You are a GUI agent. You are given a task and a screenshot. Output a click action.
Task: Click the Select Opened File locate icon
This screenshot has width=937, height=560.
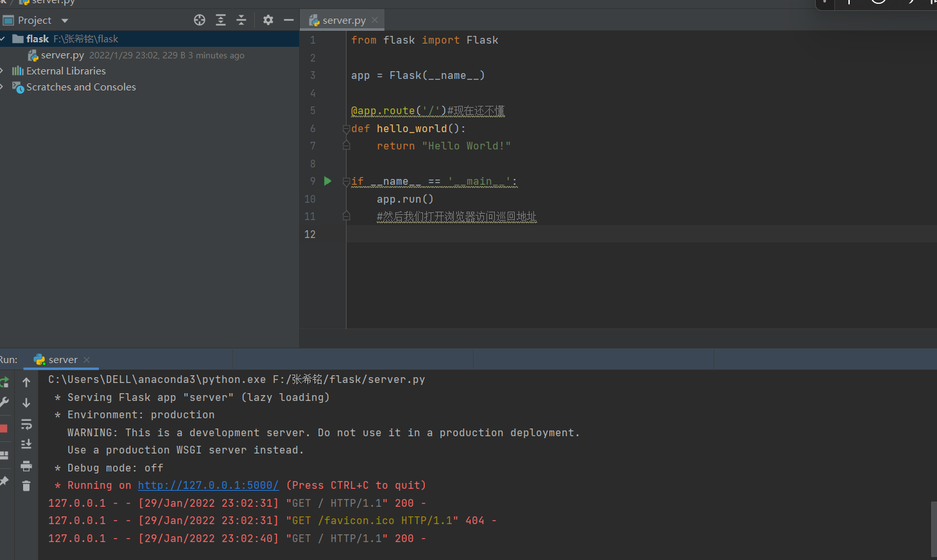click(200, 20)
